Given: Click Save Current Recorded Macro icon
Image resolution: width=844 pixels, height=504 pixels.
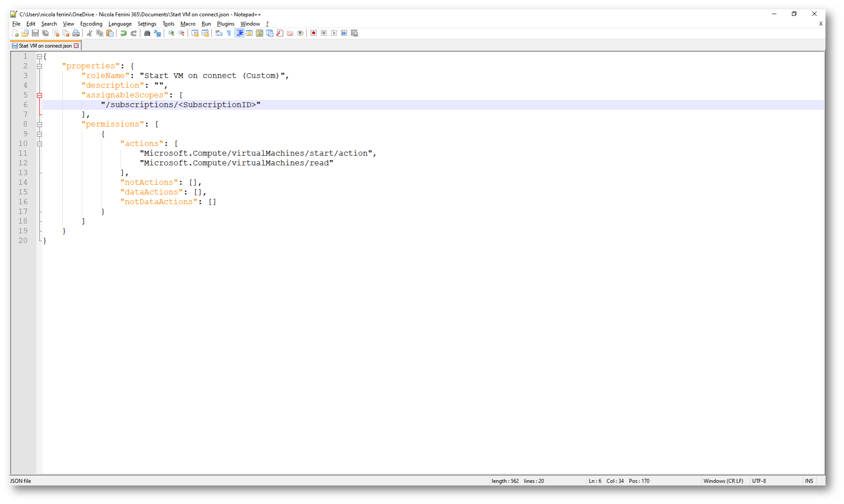Looking at the screenshot, I should (x=354, y=34).
